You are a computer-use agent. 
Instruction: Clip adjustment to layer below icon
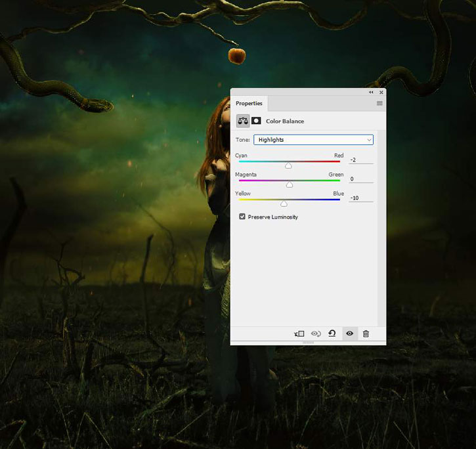point(299,333)
